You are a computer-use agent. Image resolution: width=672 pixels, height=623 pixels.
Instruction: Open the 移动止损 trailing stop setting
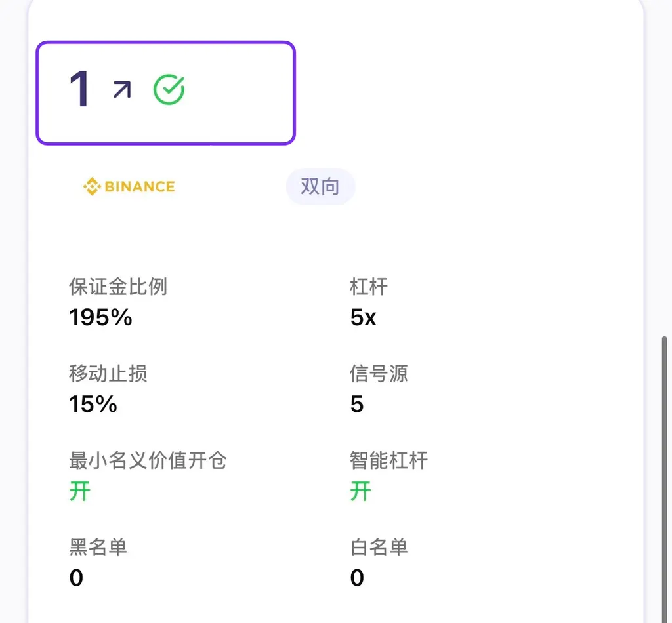pos(107,373)
